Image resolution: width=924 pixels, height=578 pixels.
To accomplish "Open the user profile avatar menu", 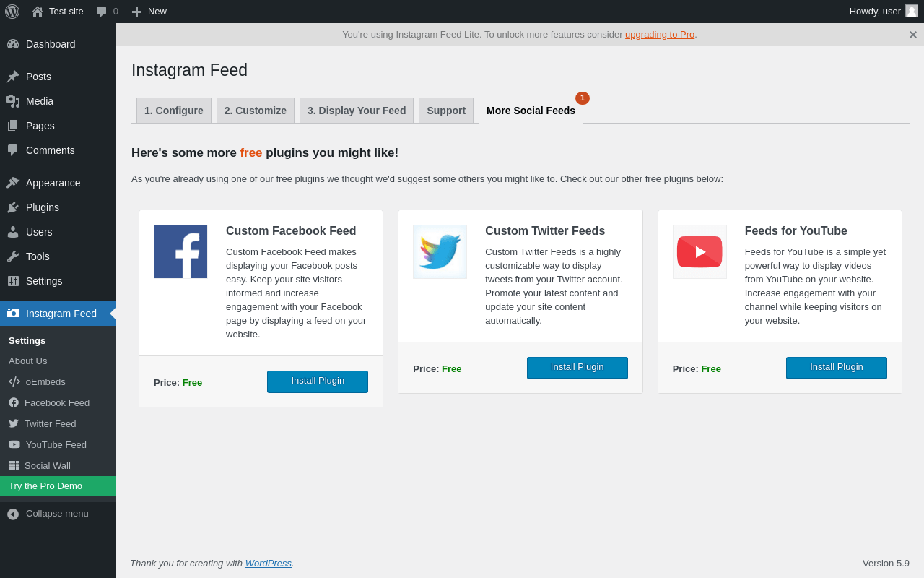I will point(912,11).
